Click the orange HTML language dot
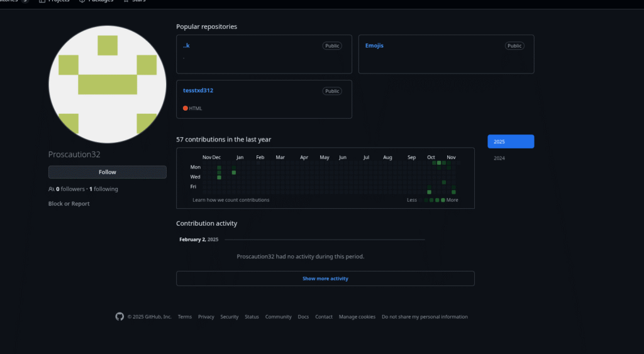 [186, 108]
